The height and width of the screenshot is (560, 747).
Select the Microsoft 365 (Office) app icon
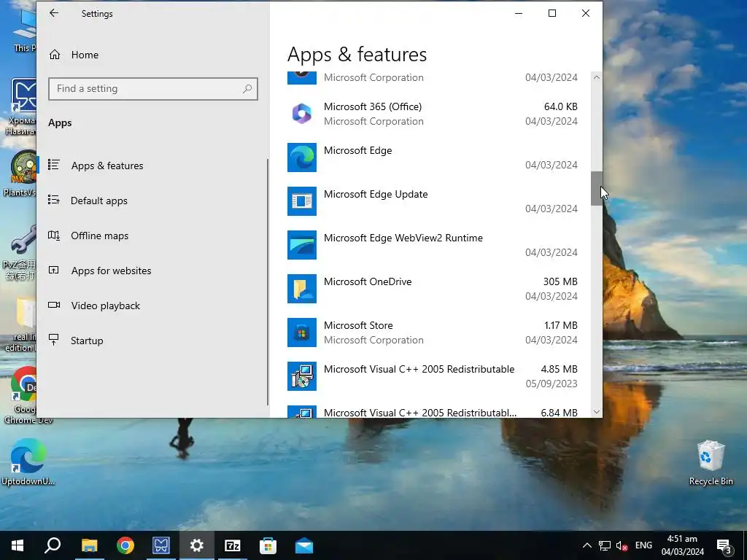(x=301, y=114)
